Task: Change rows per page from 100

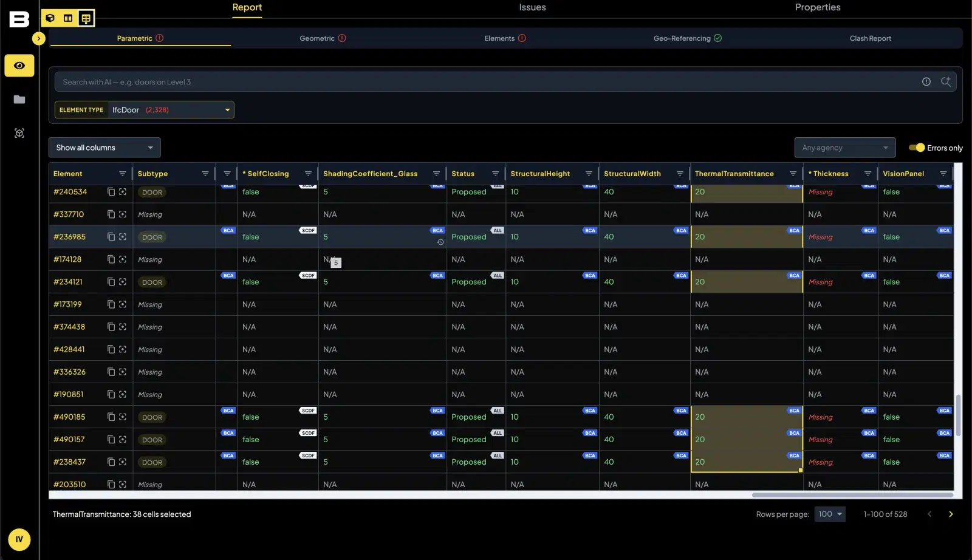Action: [x=830, y=514]
